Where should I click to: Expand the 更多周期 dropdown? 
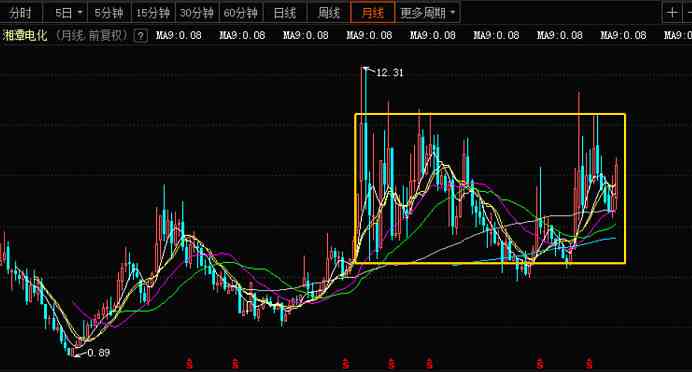point(428,12)
